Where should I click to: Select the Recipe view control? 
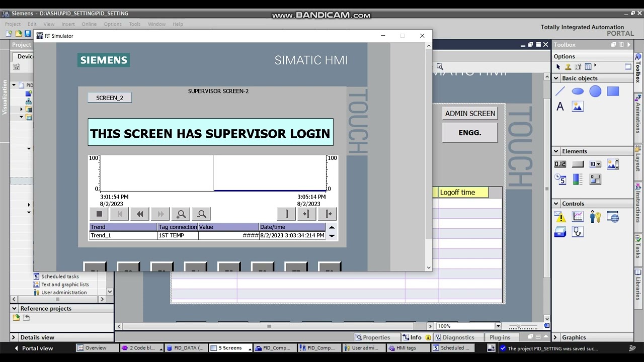tap(560, 232)
